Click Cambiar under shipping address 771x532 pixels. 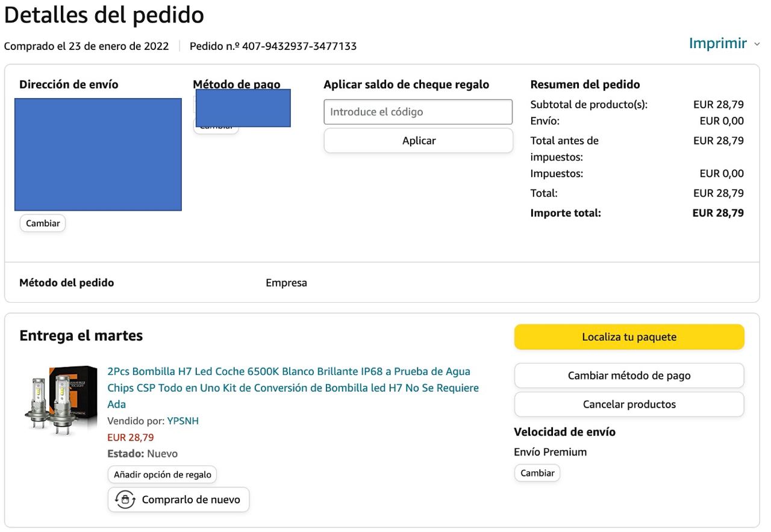coord(43,223)
